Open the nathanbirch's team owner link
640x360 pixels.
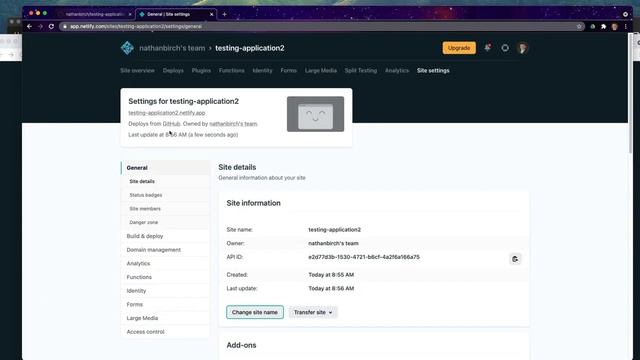coord(233,124)
